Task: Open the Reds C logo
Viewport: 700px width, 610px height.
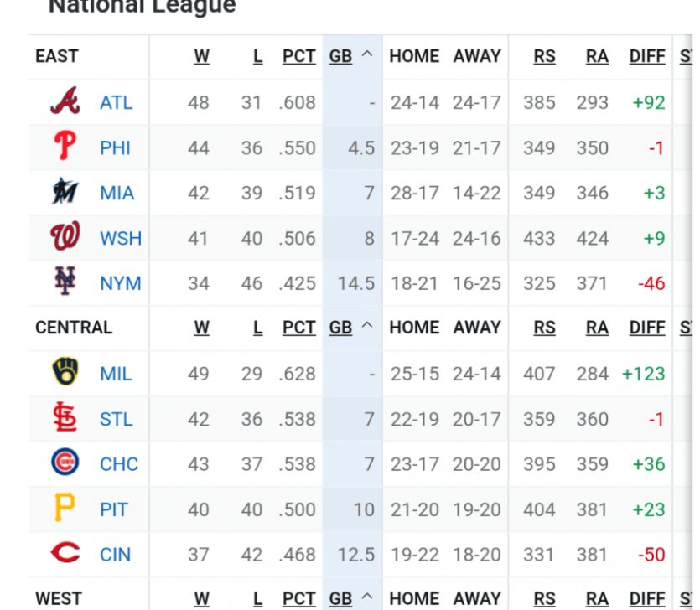Action: 65,552
